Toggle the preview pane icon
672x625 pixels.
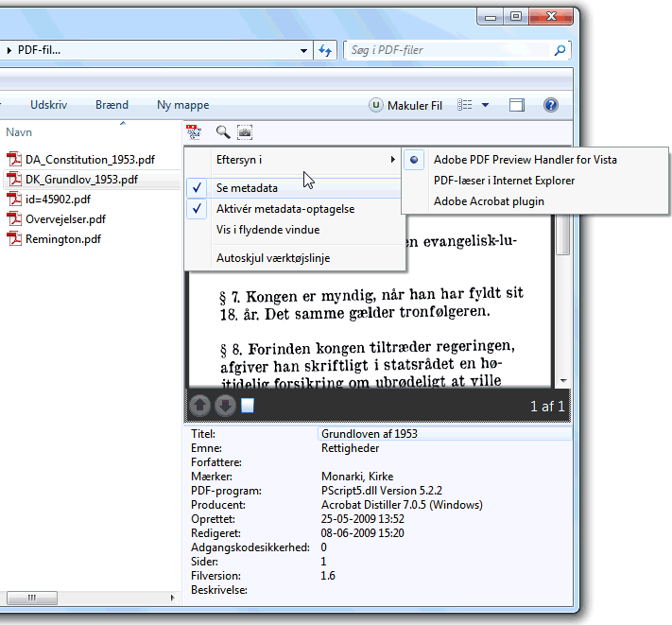(517, 105)
